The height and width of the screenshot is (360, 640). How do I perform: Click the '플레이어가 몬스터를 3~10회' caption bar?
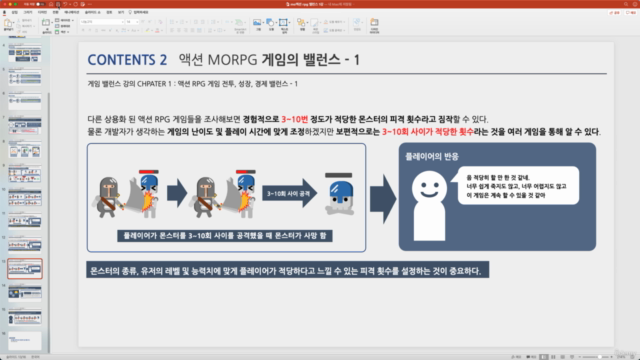click(225, 236)
